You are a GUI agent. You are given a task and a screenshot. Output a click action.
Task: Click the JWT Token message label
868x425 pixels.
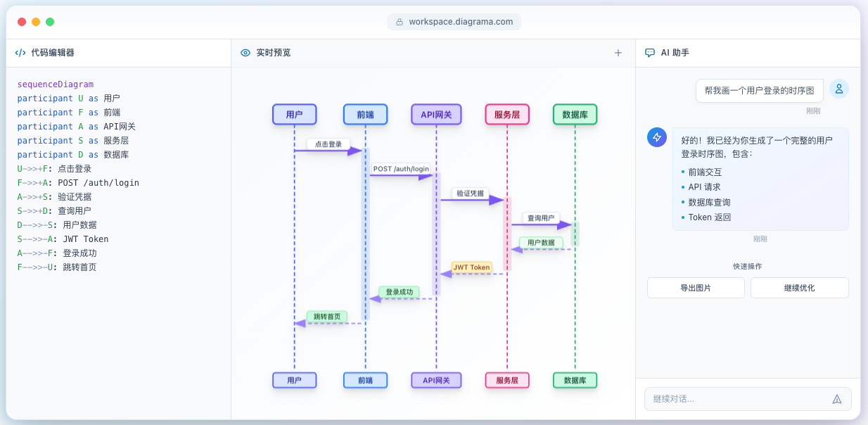coord(471,267)
